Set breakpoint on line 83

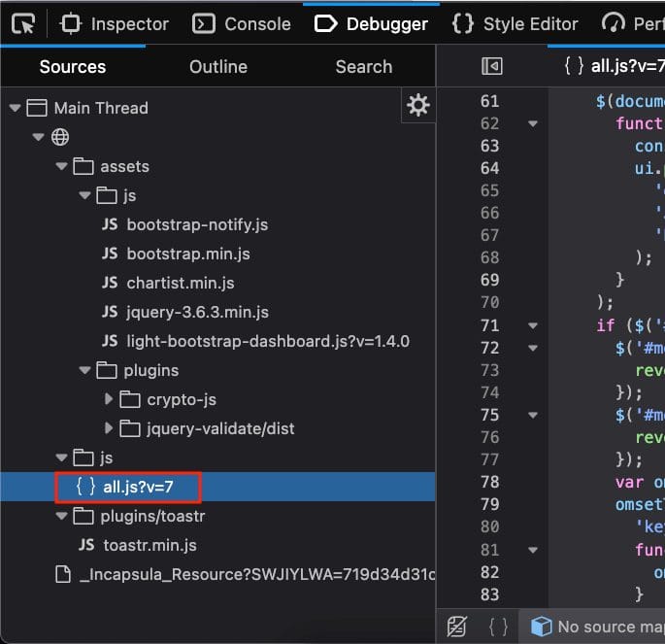click(490, 594)
